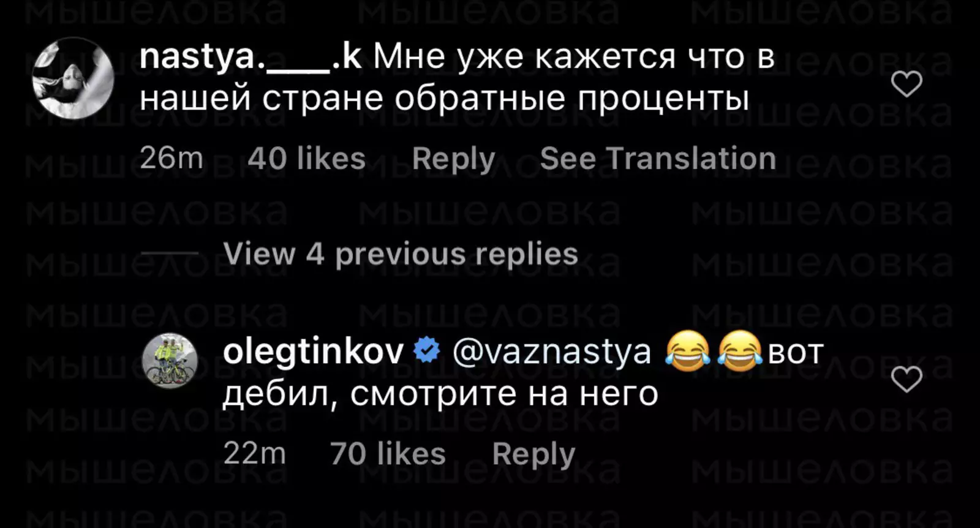The width and height of the screenshot is (980, 528).
Task: Tap the heart on olegtinkov's reply
Action: tap(907, 379)
